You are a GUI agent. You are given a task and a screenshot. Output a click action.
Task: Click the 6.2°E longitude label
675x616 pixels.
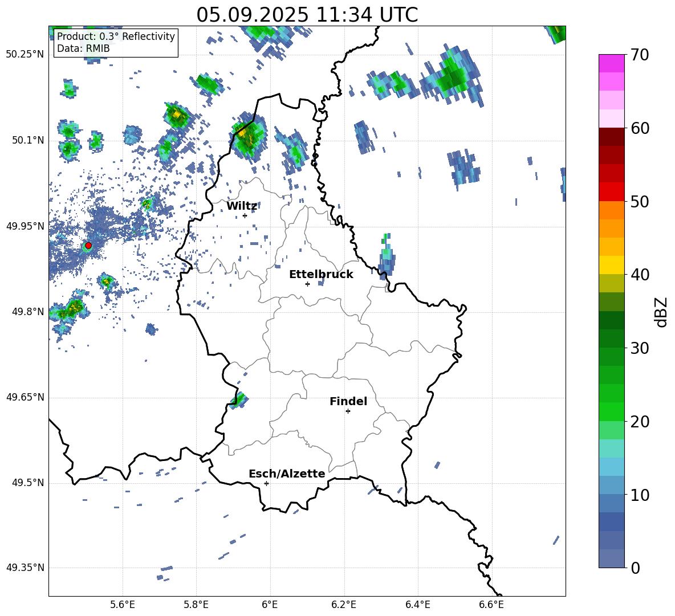point(344,605)
